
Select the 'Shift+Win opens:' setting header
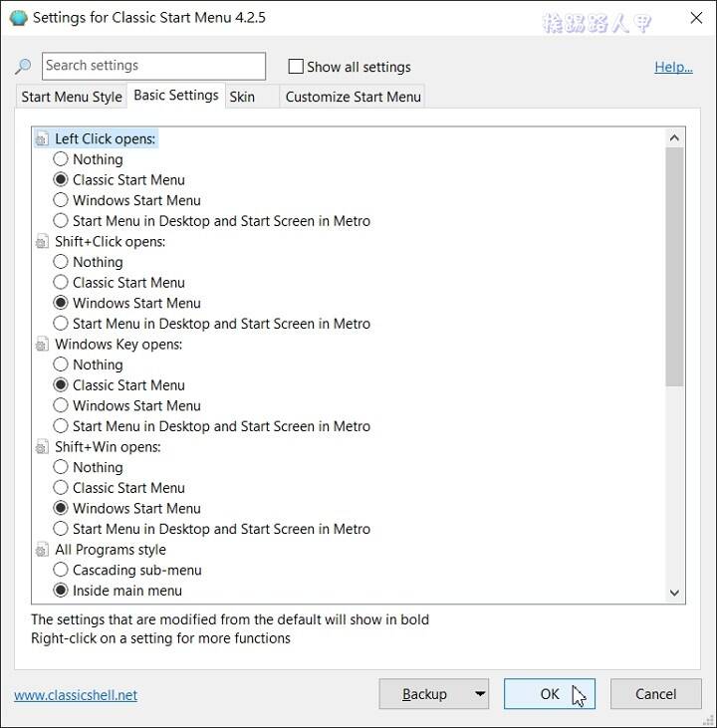108,446
